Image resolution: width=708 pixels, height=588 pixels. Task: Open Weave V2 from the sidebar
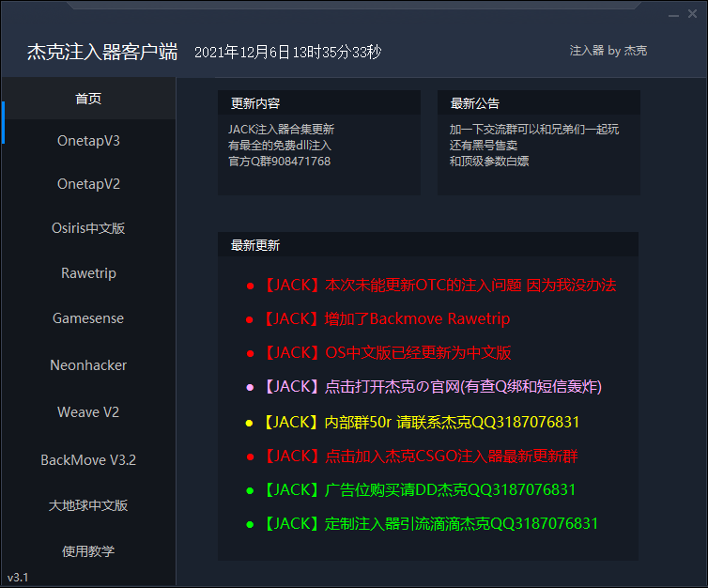[88, 411]
